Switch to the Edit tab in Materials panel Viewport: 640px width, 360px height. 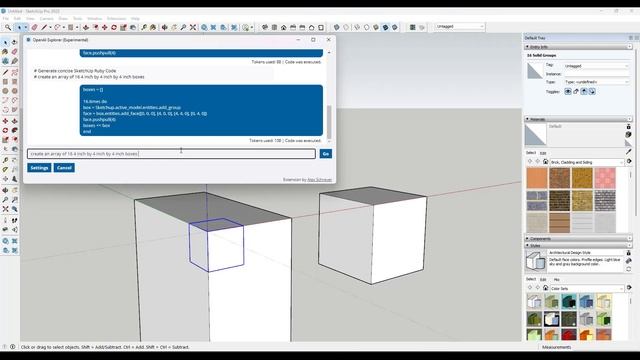pos(543,153)
